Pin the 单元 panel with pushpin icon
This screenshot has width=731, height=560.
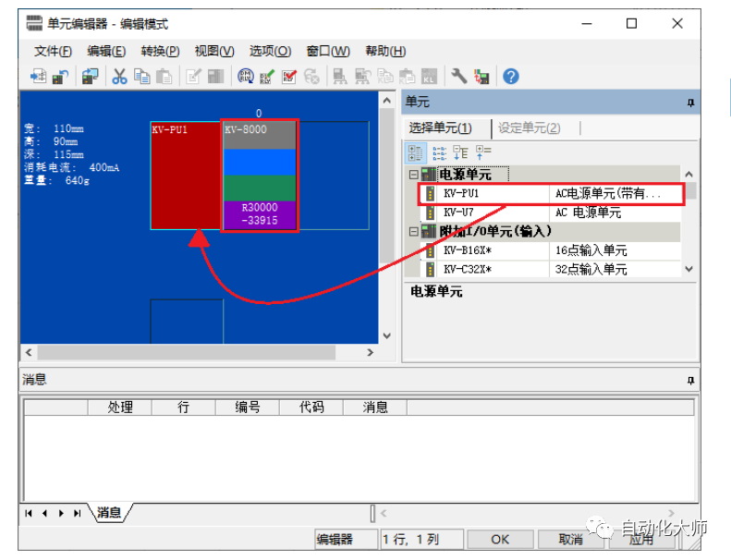click(x=690, y=103)
